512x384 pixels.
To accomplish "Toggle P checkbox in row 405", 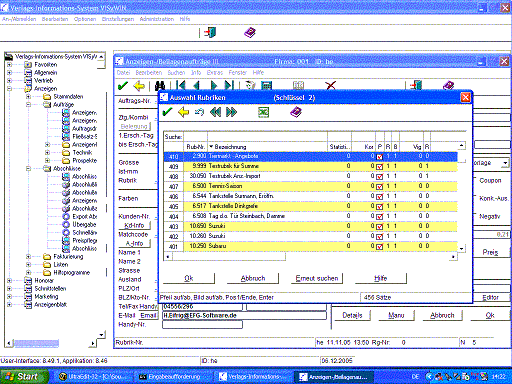I will coord(380,207).
